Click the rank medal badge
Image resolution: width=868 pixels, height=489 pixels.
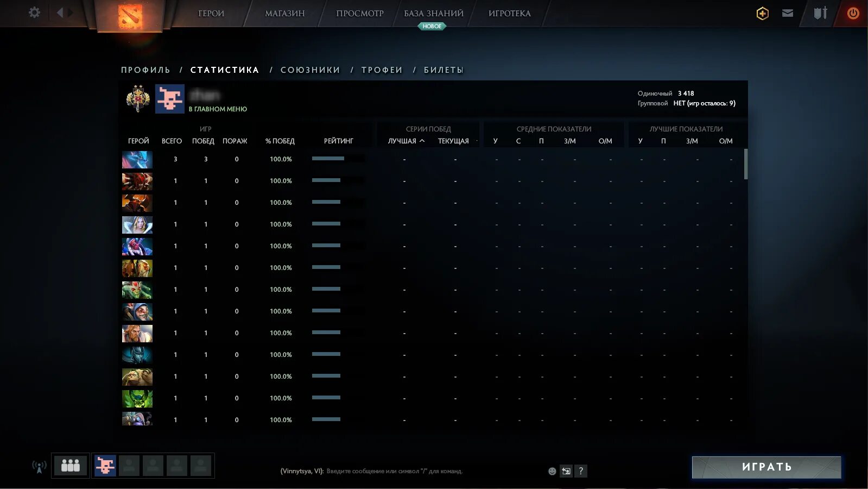(138, 98)
